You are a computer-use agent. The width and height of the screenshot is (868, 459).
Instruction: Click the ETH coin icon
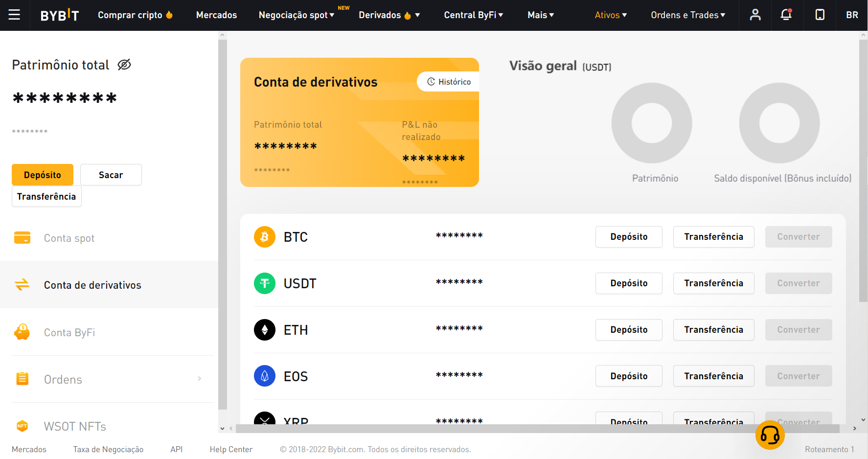tap(265, 330)
